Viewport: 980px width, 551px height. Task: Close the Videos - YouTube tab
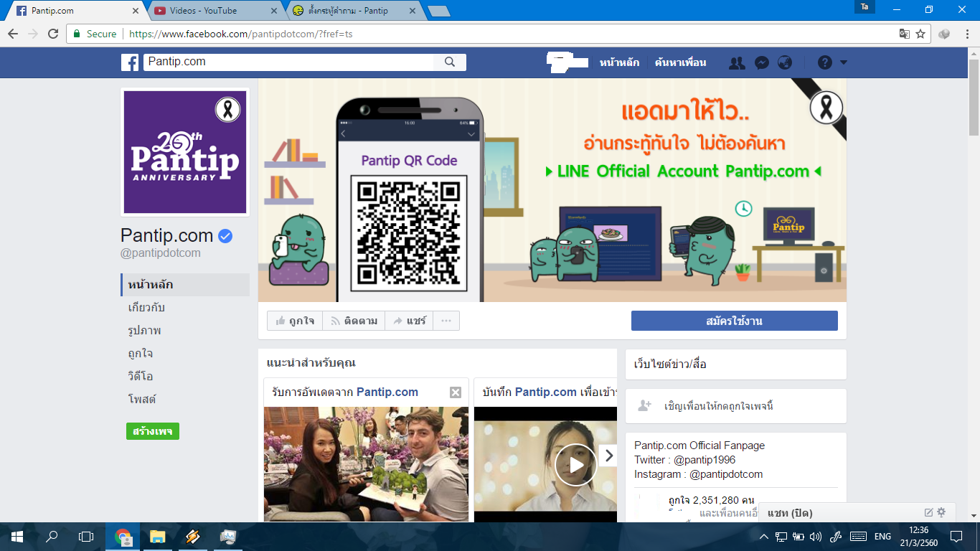coord(274,11)
